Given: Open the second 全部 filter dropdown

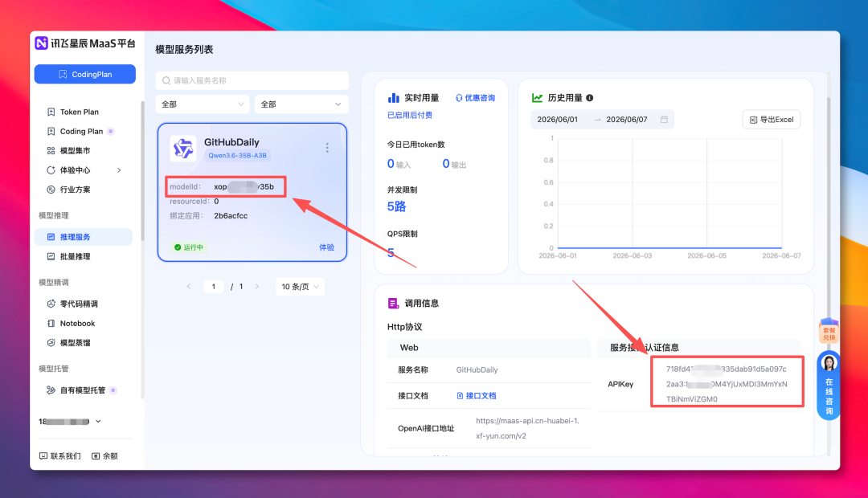Looking at the screenshot, I should pos(301,104).
